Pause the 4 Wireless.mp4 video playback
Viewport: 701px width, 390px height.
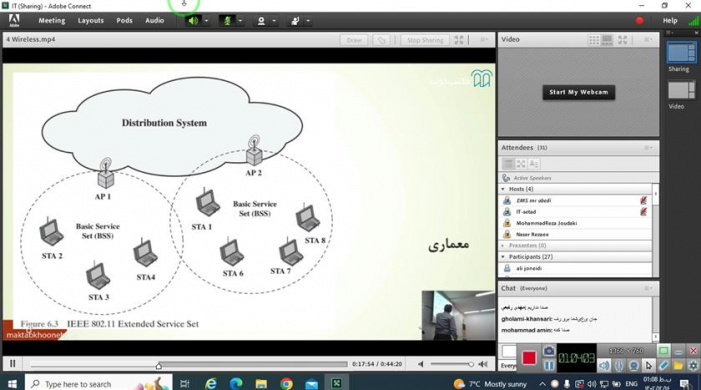[x=13, y=364]
